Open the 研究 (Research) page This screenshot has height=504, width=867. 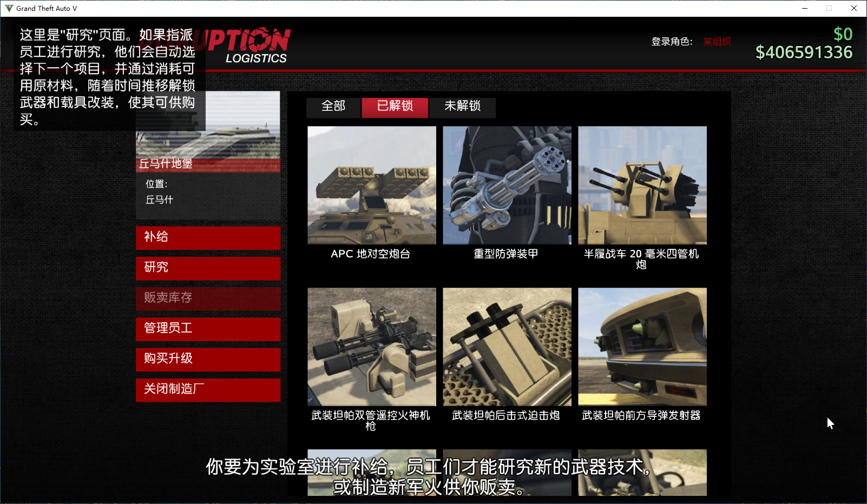(208, 268)
